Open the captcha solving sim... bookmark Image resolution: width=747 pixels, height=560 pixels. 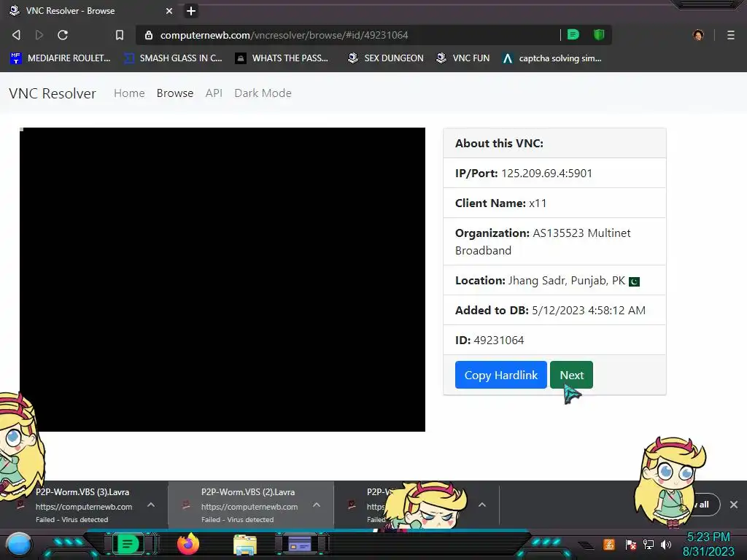click(552, 58)
